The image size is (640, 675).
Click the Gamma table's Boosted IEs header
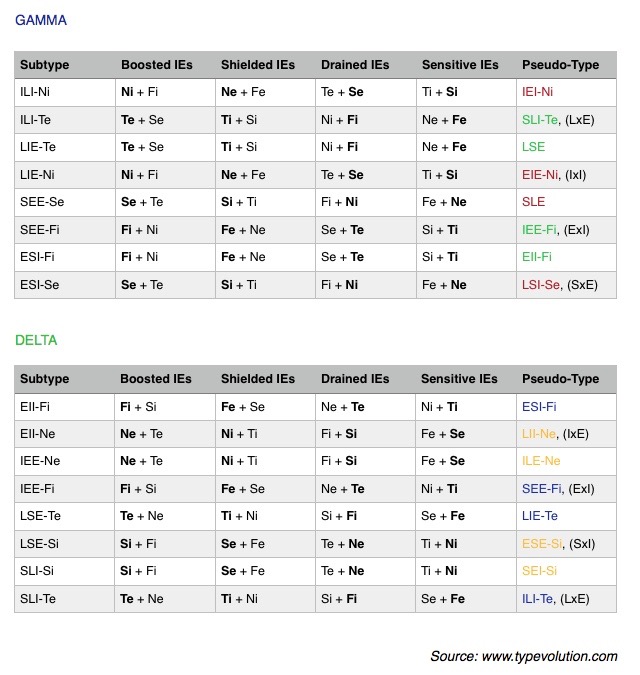(156, 65)
